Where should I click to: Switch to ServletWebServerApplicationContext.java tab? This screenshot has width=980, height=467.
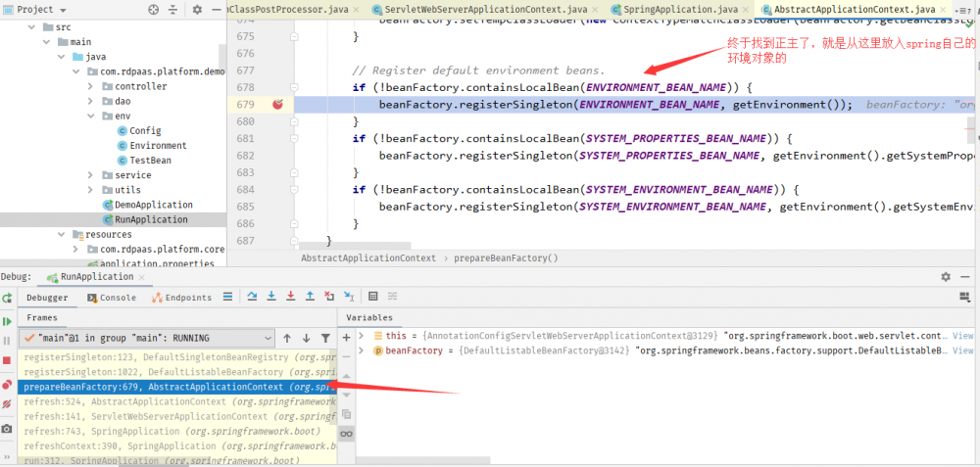pyautogui.click(x=487, y=10)
